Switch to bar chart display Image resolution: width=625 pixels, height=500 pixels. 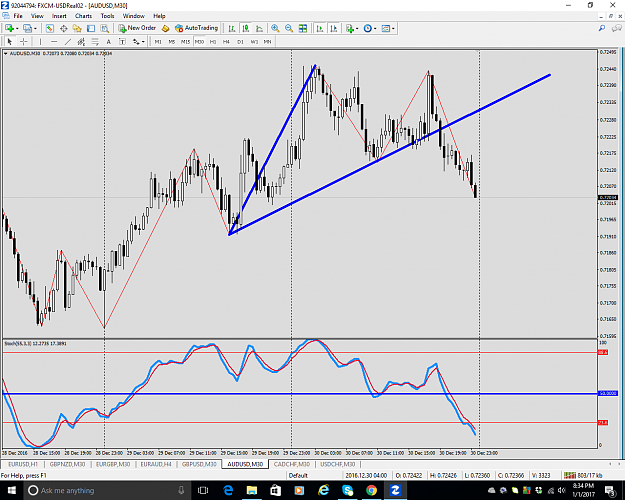(x=232, y=28)
